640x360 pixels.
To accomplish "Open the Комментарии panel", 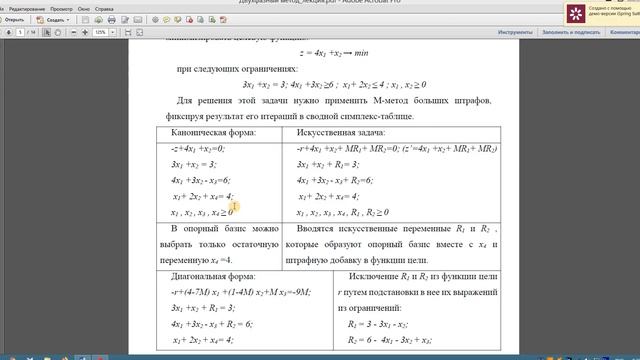I will click(x=624, y=32).
